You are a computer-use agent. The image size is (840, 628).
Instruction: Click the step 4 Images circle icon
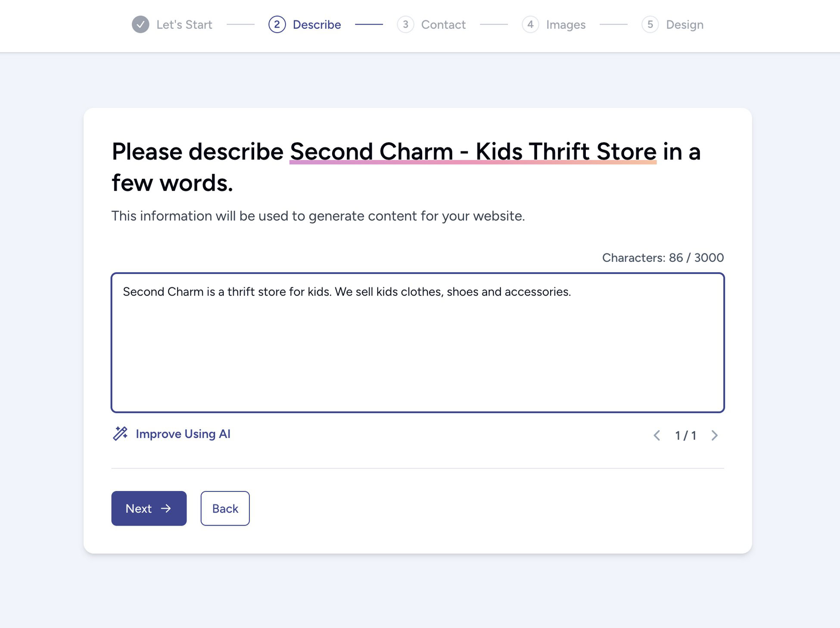[531, 25]
